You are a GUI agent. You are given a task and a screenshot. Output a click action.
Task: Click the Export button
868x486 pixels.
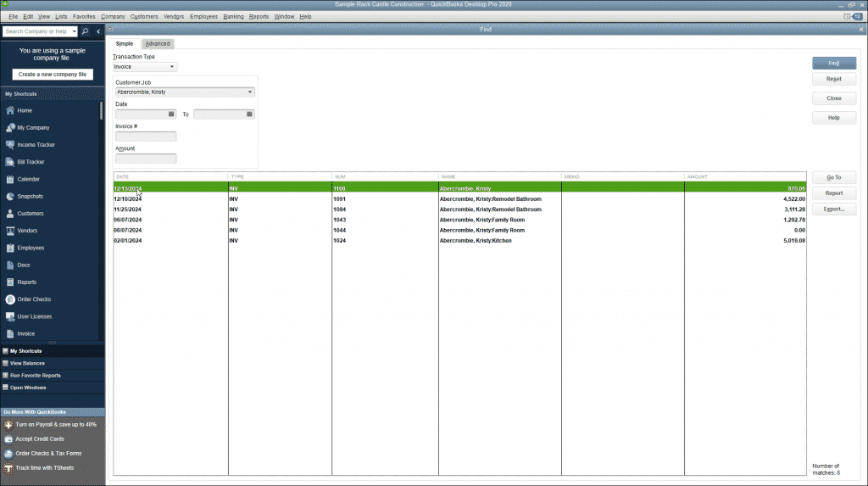click(x=834, y=209)
